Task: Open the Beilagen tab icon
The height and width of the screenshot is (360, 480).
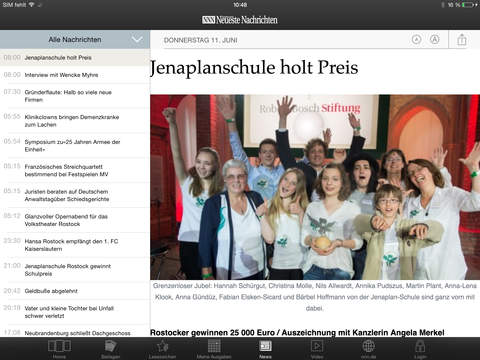Action: tap(110, 348)
